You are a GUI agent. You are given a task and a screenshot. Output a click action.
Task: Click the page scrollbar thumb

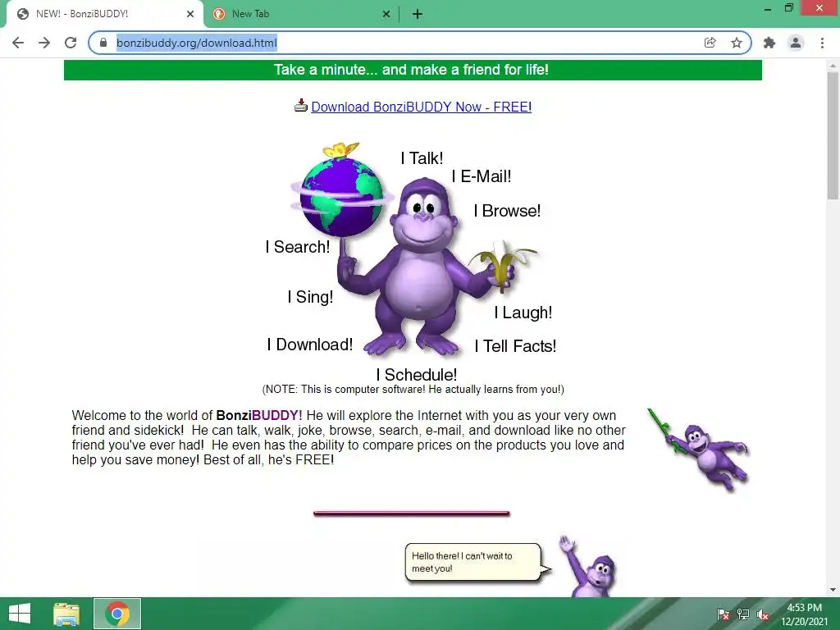click(833, 135)
